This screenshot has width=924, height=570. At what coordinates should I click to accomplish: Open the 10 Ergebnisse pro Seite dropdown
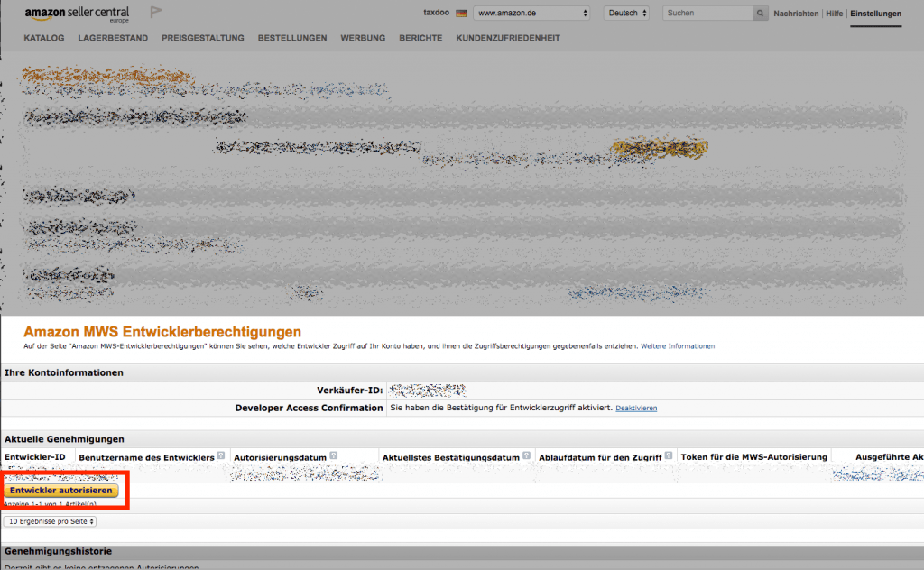click(51, 521)
